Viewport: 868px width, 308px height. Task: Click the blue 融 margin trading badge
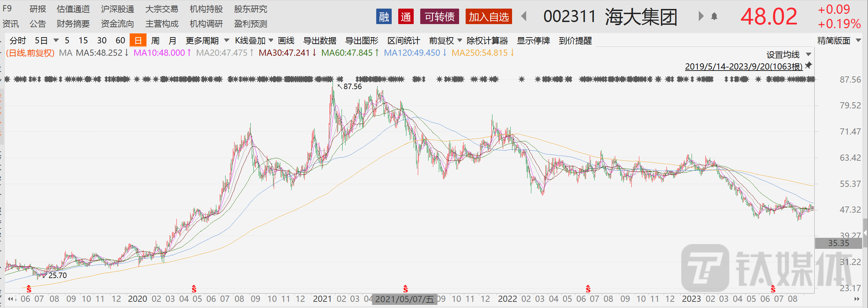[384, 17]
